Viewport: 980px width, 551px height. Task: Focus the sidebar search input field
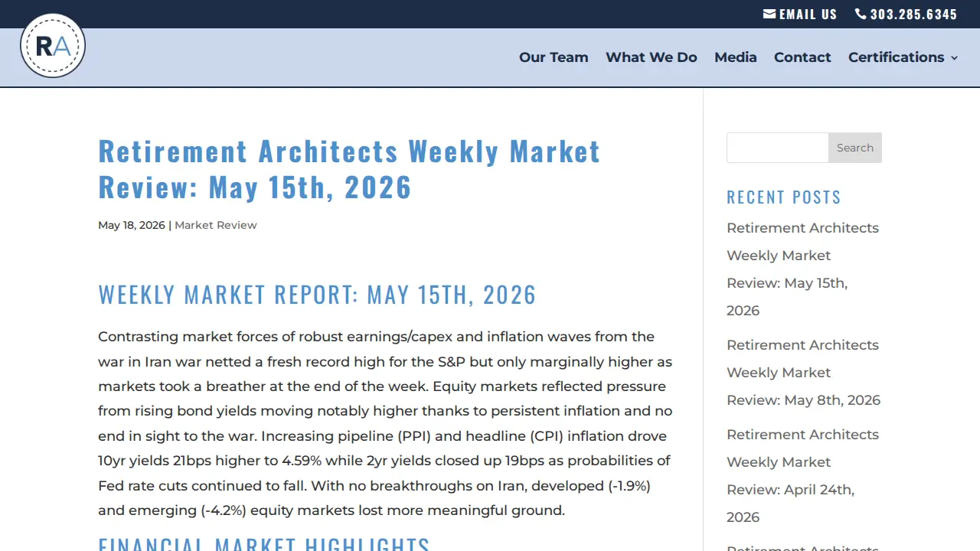pos(778,148)
